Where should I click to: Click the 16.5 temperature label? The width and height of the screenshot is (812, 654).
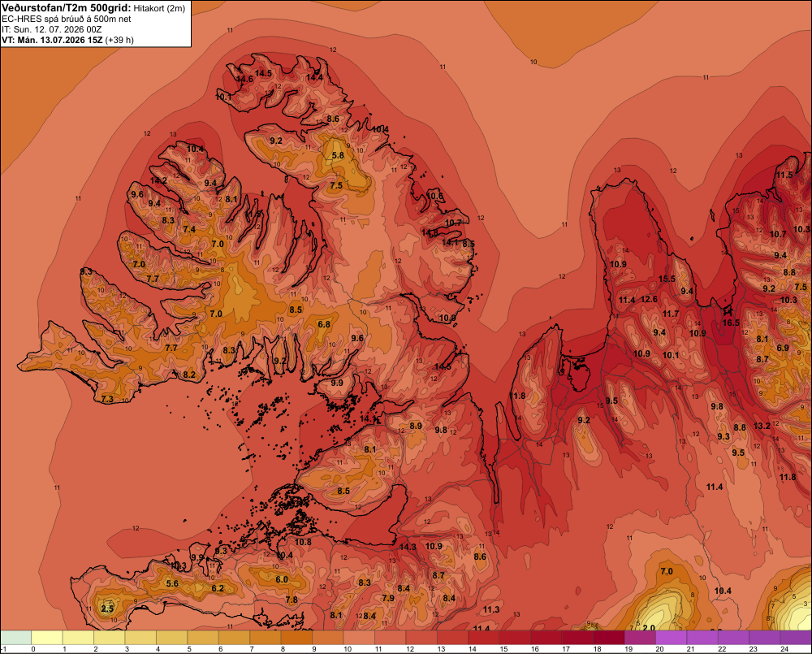pyautogui.click(x=731, y=323)
